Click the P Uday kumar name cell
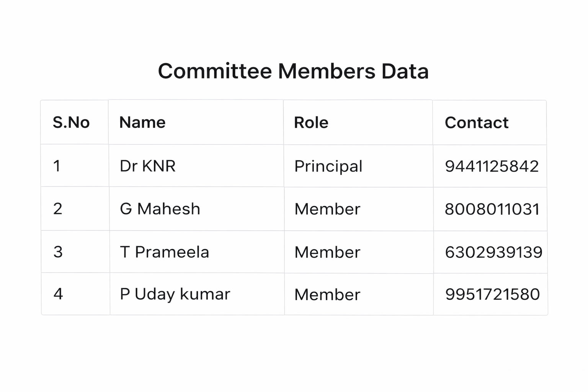588x392 pixels. [x=175, y=294]
